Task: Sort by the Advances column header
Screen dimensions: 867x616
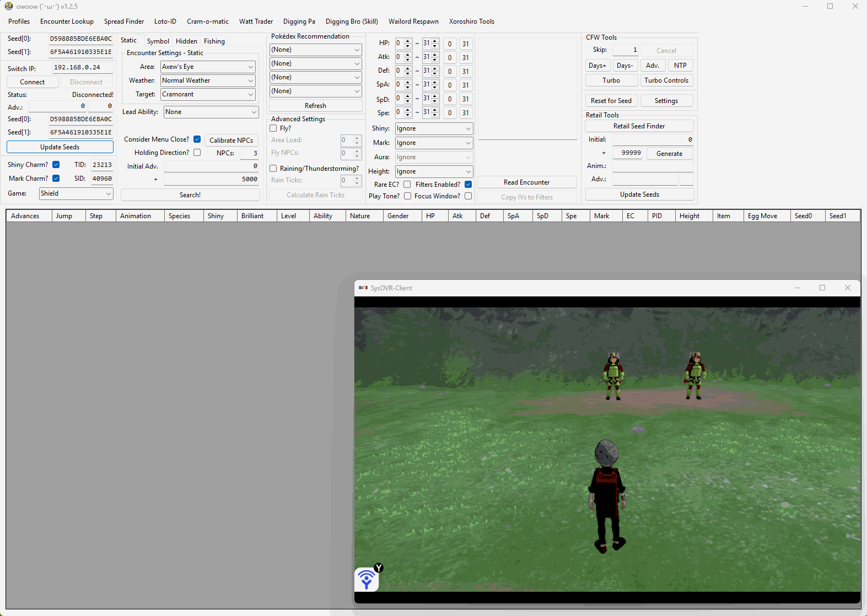Action: pos(29,216)
